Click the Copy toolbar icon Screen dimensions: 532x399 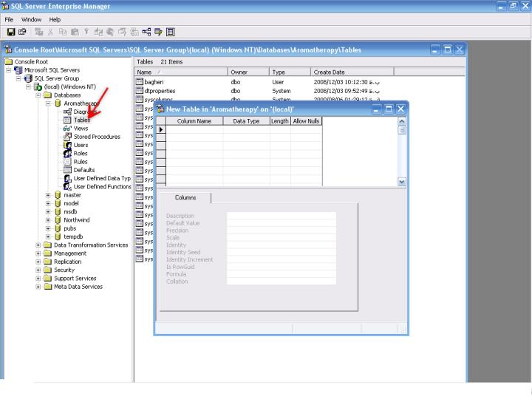pos(63,32)
